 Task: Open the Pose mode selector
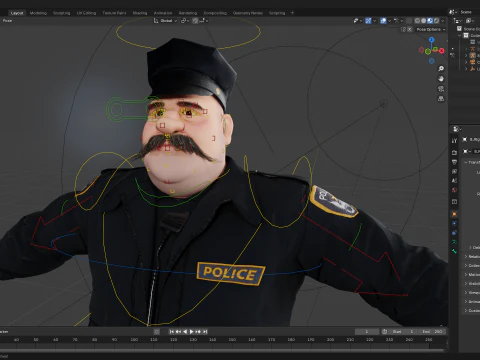(x=7, y=21)
